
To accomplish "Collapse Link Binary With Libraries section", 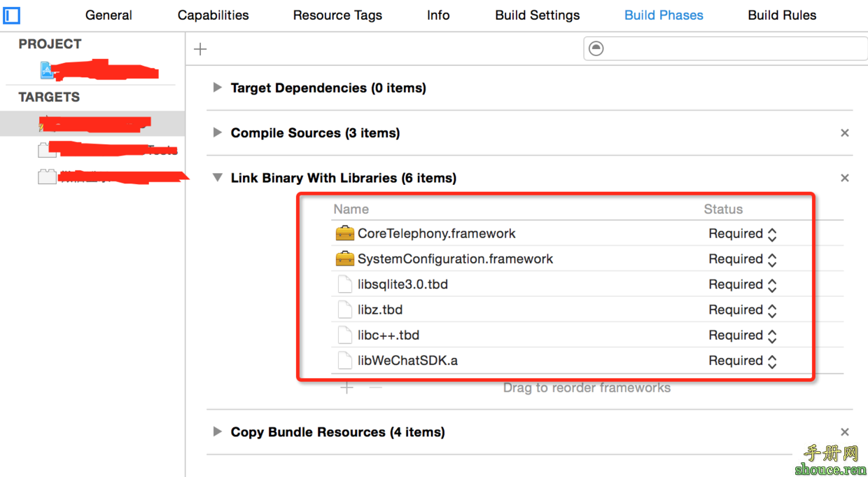I will (217, 178).
